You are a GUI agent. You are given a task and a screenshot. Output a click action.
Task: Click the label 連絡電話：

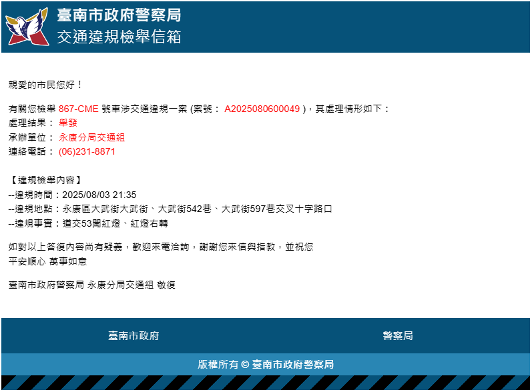coord(31,151)
